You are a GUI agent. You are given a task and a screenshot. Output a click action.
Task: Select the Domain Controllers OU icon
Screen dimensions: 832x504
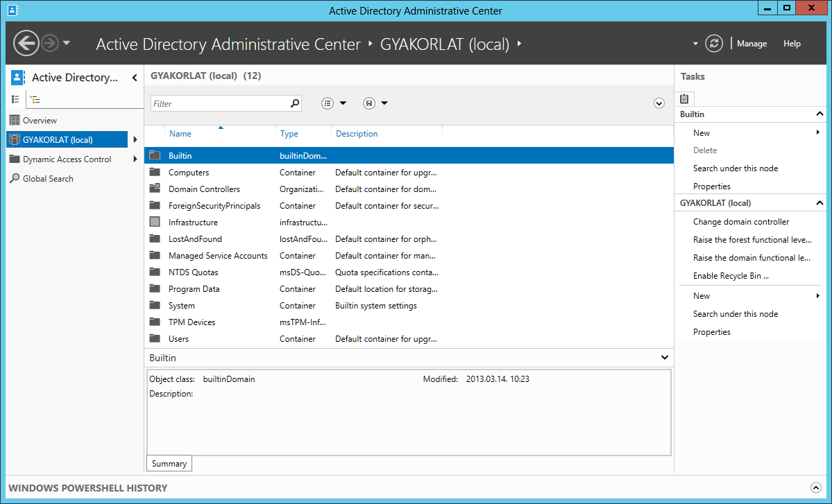(155, 189)
